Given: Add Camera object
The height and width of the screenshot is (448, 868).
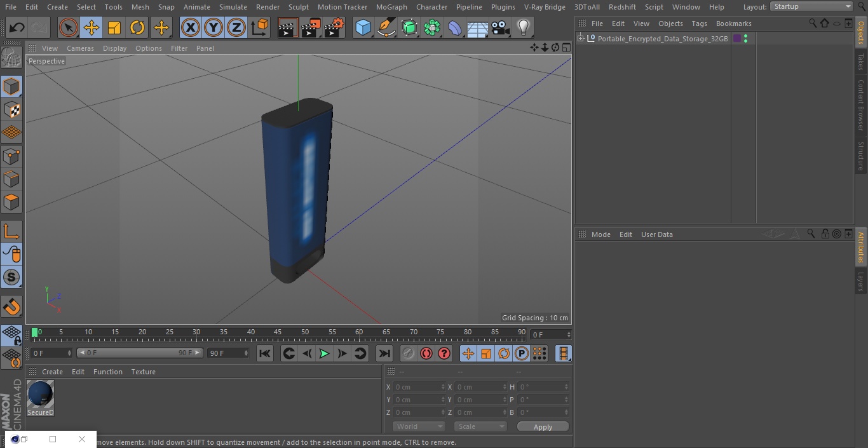Looking at the screenshot, I should (x=501, y=27).
